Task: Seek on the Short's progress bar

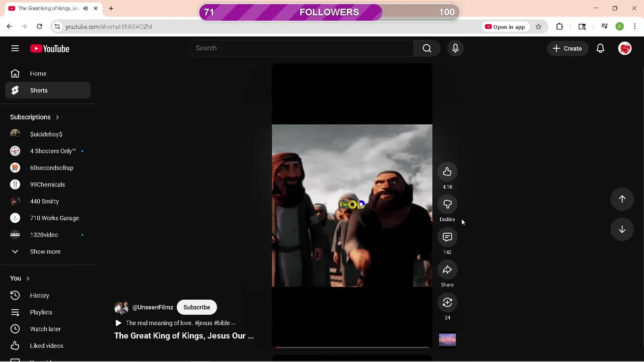Action: pyautogui.click(x=352, y=347)
